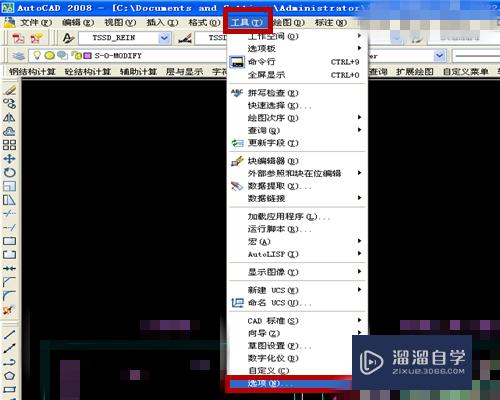
Task: Select the Break at Point tool
Action: tap(9, 241)
